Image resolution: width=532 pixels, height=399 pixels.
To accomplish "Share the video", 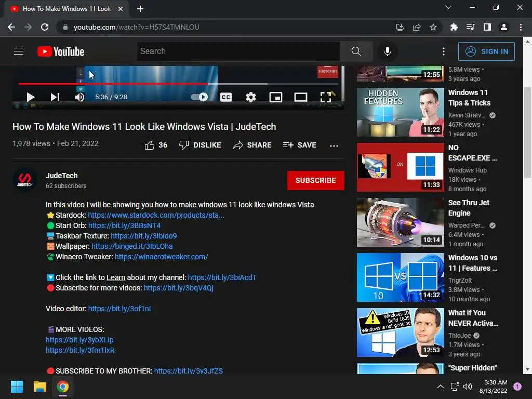I will coord(252,145).
